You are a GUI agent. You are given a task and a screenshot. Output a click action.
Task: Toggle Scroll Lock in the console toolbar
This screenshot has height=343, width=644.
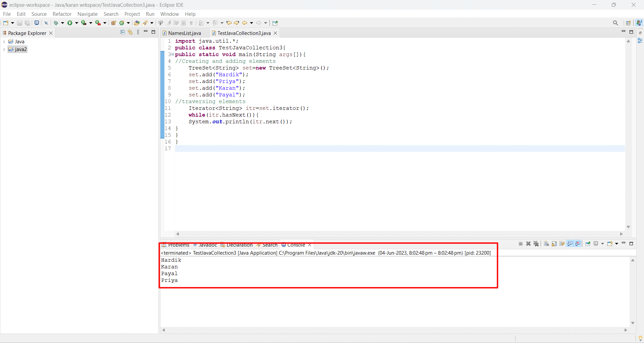coord(554,244)
